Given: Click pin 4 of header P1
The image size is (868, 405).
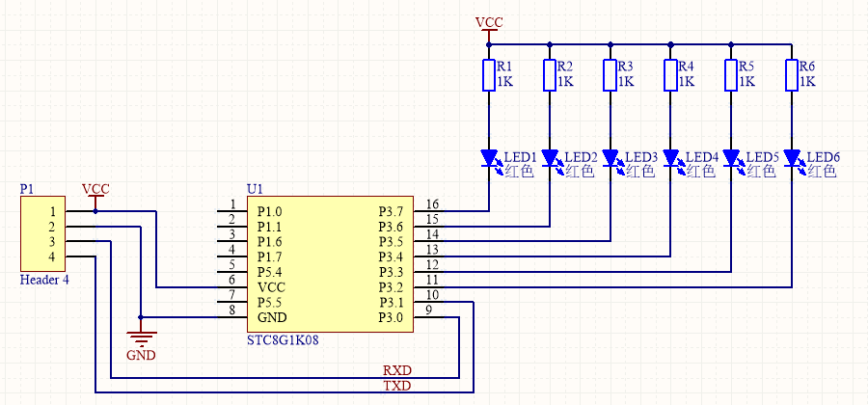Looking at the screenshot, I should (x=53, y=256).
